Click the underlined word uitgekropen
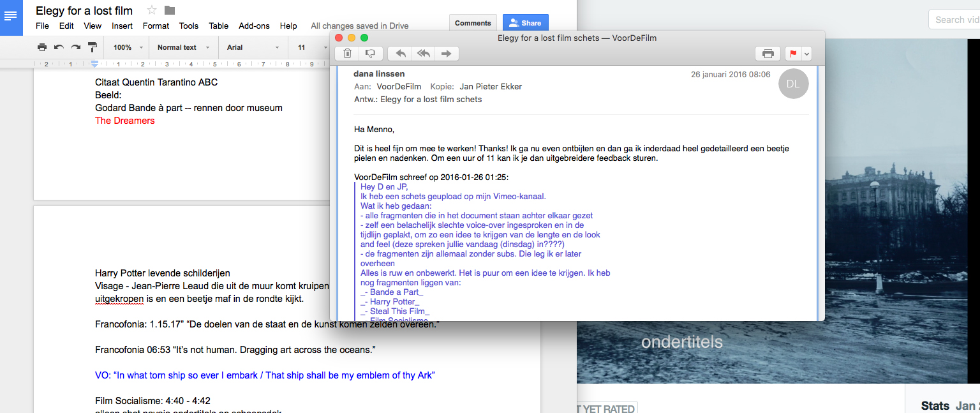This screenshot has width=980, height=413. tap(119, 299)
